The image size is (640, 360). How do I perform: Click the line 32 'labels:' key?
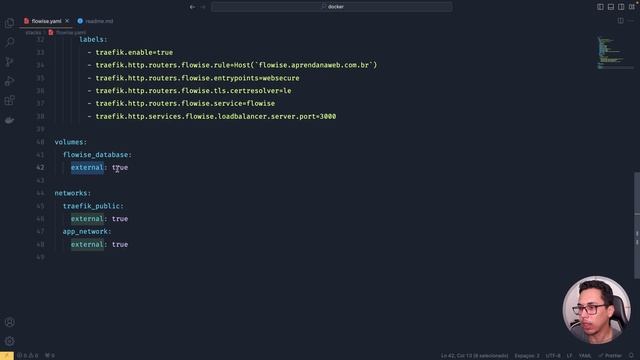pyautogui.click(x=93, y=40)
